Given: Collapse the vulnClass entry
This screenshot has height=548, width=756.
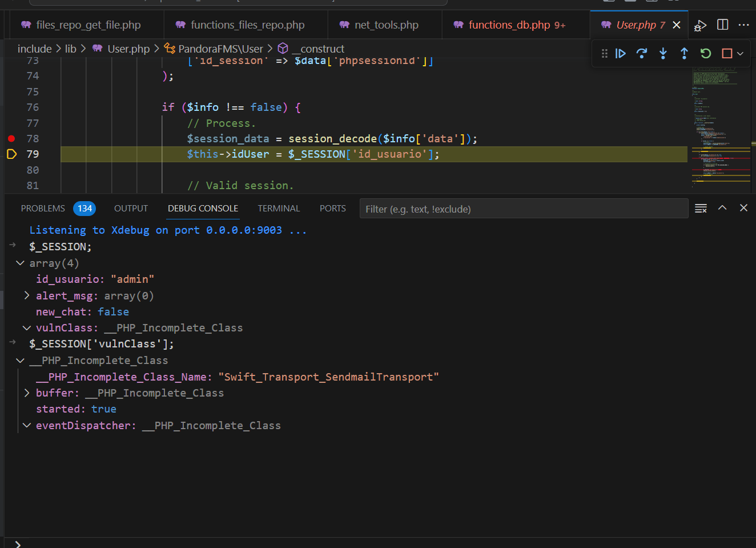Looking at the screenshot, I should [x=26, y=328].
